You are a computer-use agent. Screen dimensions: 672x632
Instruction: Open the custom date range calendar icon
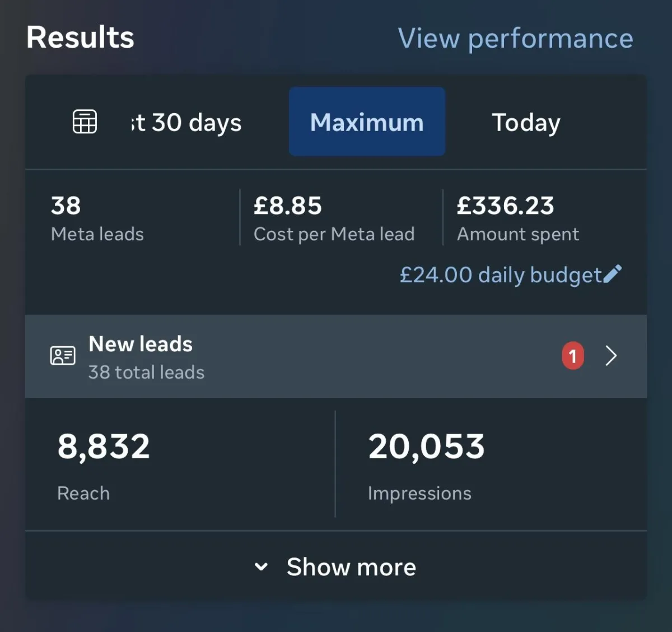coord(85,122)
